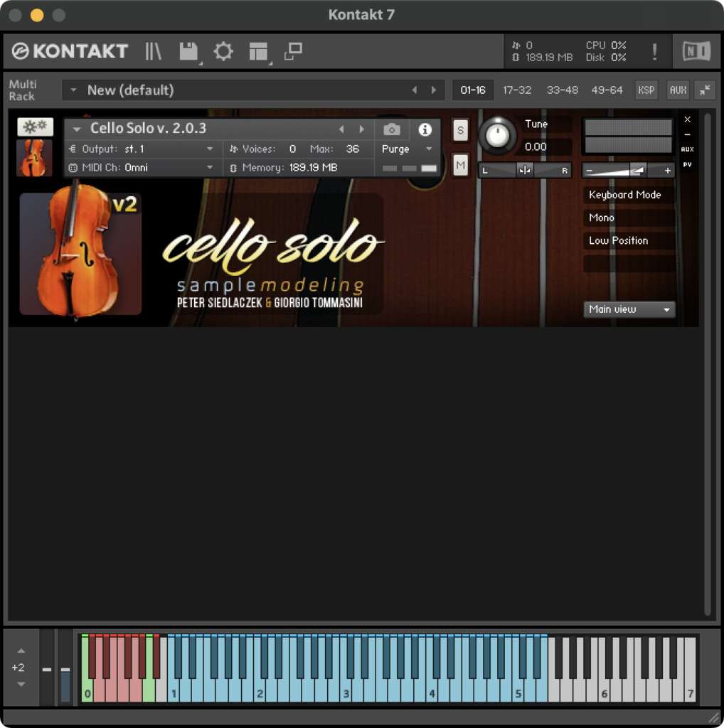
Task: Minimize rack headers with arrows icon
Action: (705, 90)
